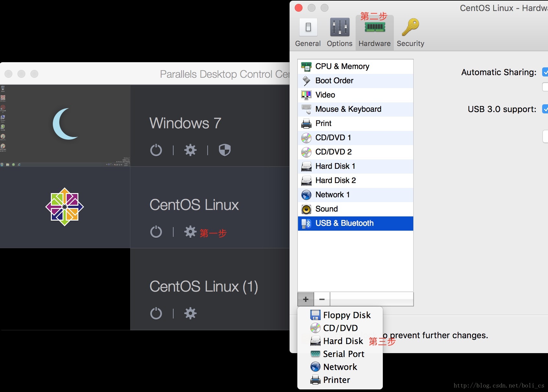The width and height of the screenshot is (548, 392).
Task: Select CD/DVD 1 device
Action: point(355,138)
